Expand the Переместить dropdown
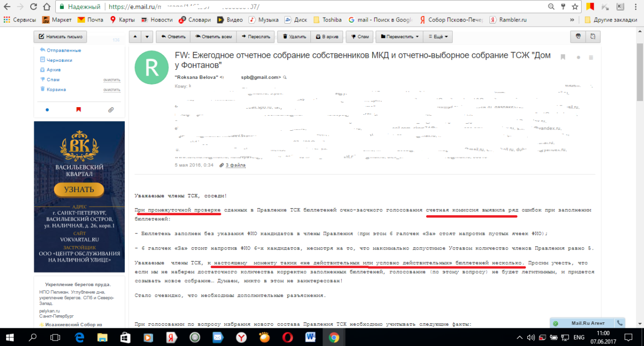644x346 pixels. pyautogui.click(x=400, y=37)
